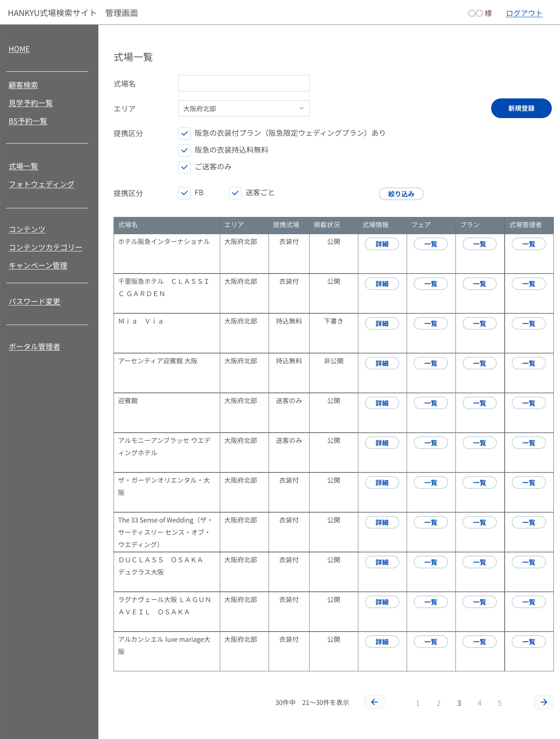
Task: Focus the 式場名 search input field
Action: point(244,83)
